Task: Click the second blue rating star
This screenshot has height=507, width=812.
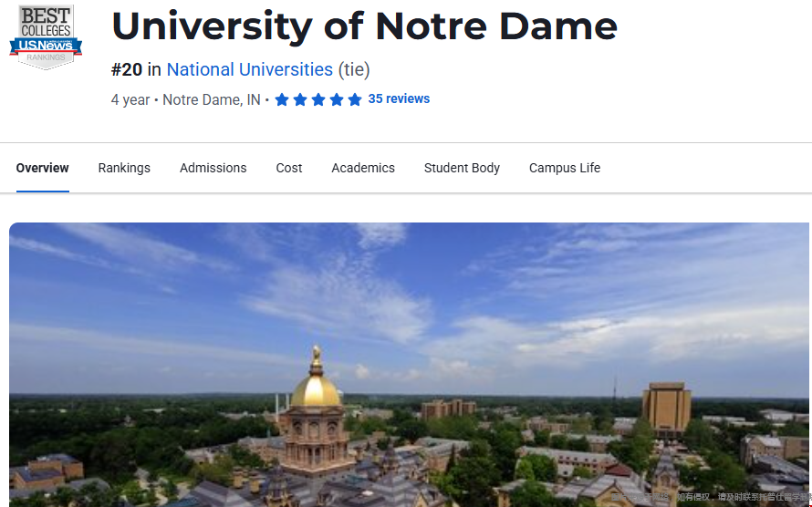Action: click(x=300, y=99)
